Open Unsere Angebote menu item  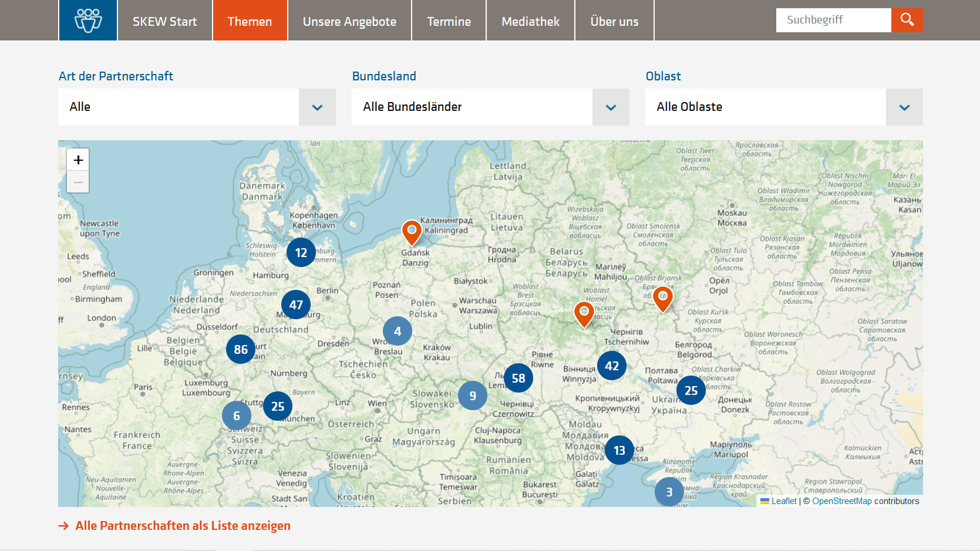(350, 21)
